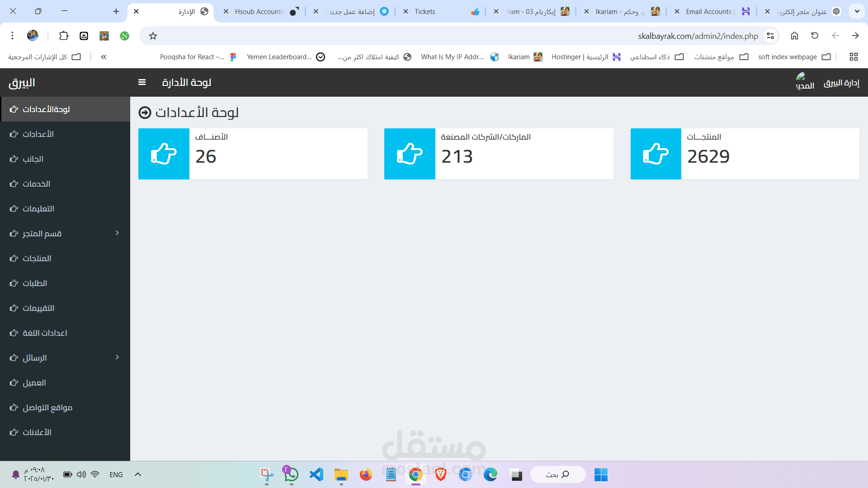
Task: Click the site info icon beside URL
Action: pyautogui.click(x=770, y=36)
